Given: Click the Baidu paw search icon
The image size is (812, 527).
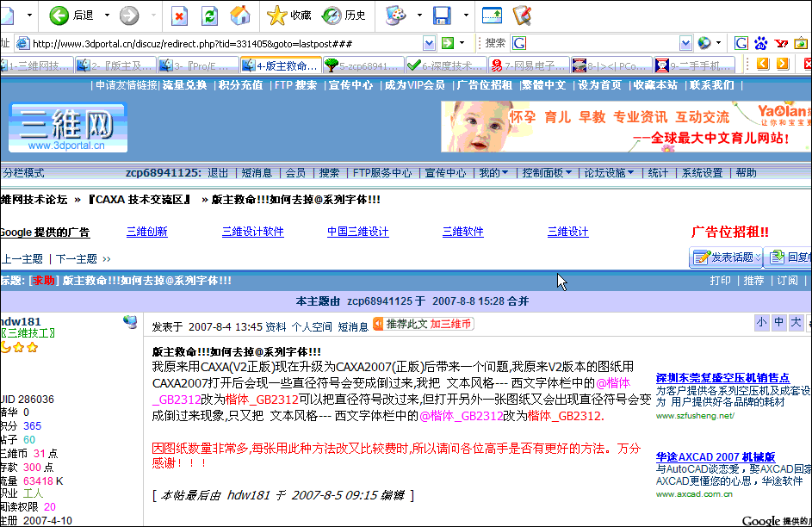Looking at the screenshot, I should tap(760, 43).
